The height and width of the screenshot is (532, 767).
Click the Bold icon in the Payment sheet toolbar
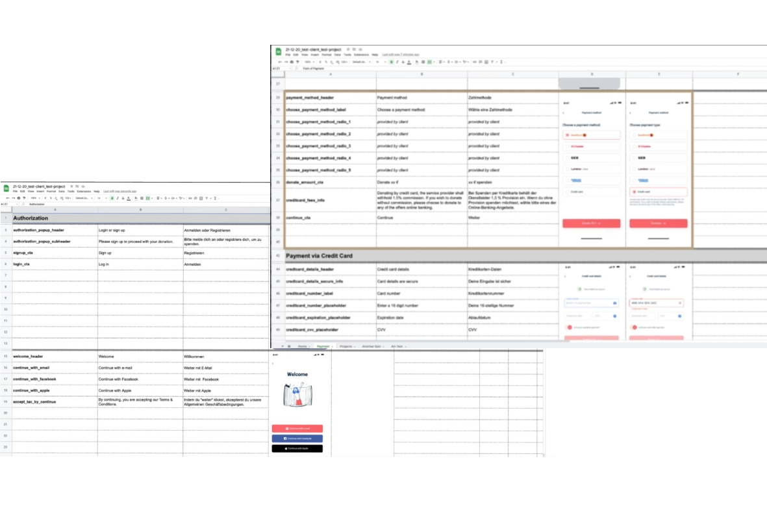pyautogui.click(x=392, y=62)
